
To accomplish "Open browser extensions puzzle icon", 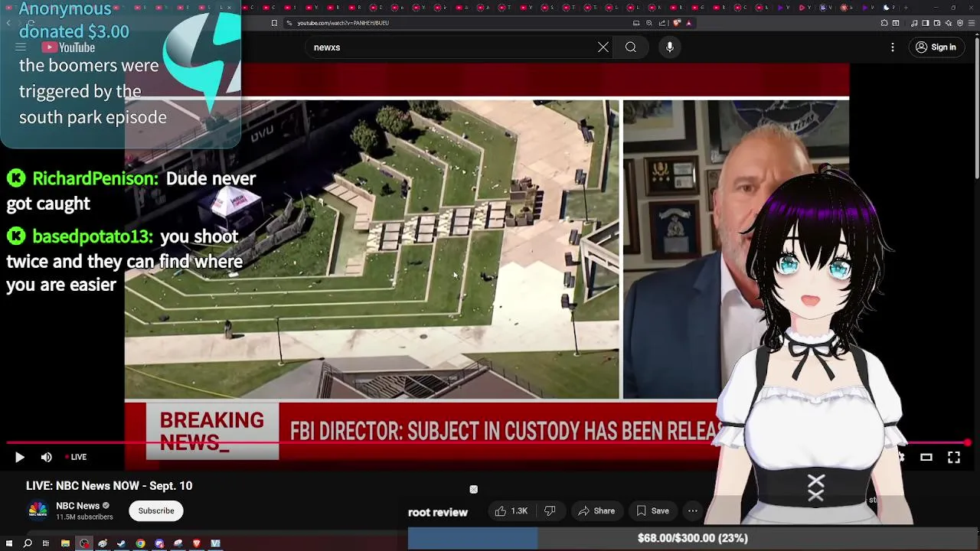I will pos(884,23).
